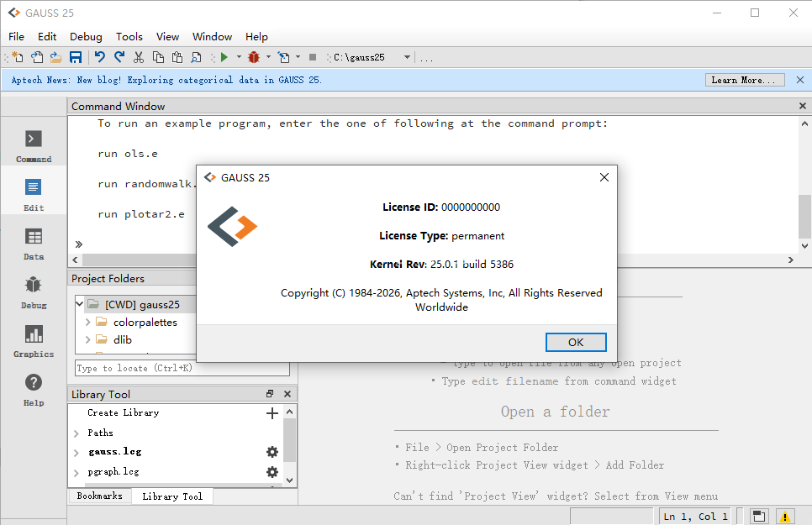
Task: Click the Learn More button in news bar
Action: coord(744,80)
